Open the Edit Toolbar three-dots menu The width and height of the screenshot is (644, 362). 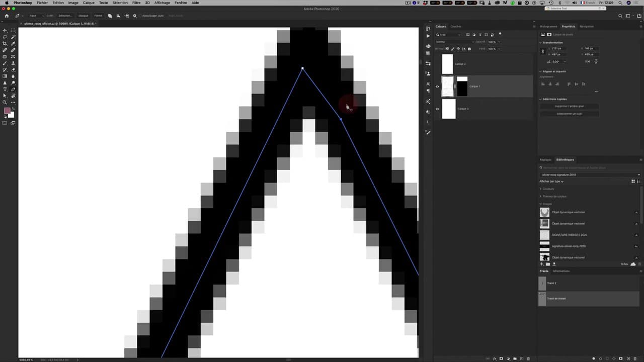tap(13, 102)
